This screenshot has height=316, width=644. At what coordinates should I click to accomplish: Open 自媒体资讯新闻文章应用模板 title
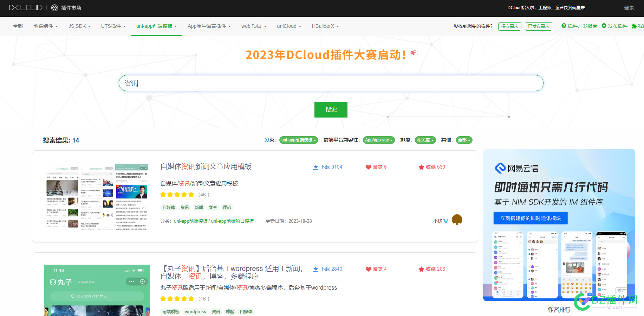[x=206, y=166]
